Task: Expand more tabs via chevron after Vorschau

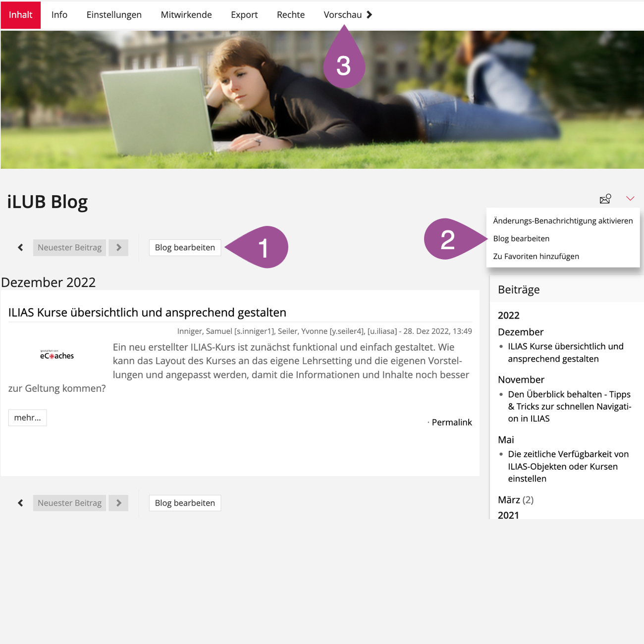Action: tap(370, 15)
